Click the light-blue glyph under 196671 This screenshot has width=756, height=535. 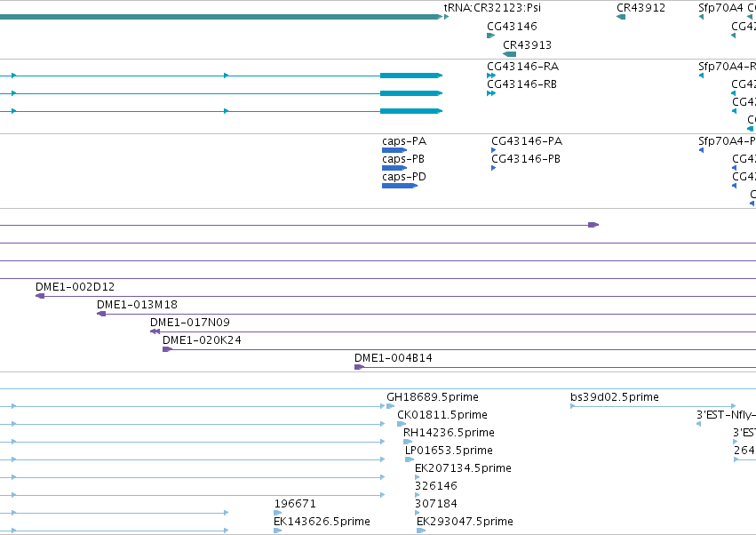click(278, 513)
